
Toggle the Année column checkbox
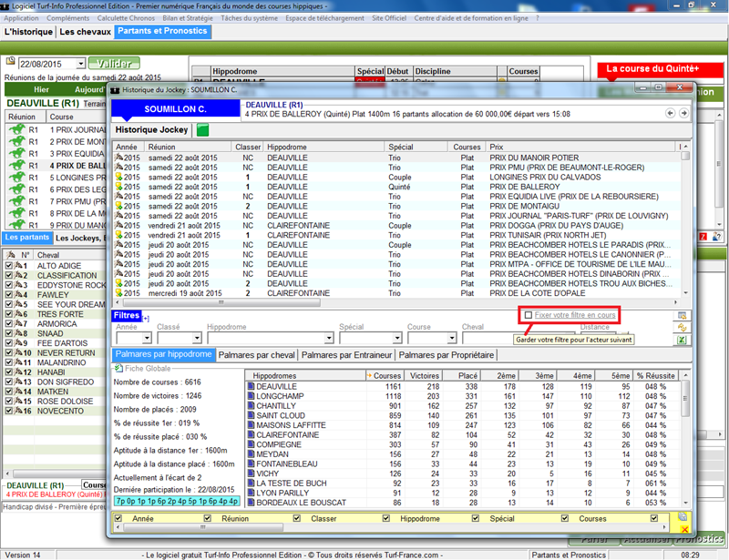click(118, 518)
